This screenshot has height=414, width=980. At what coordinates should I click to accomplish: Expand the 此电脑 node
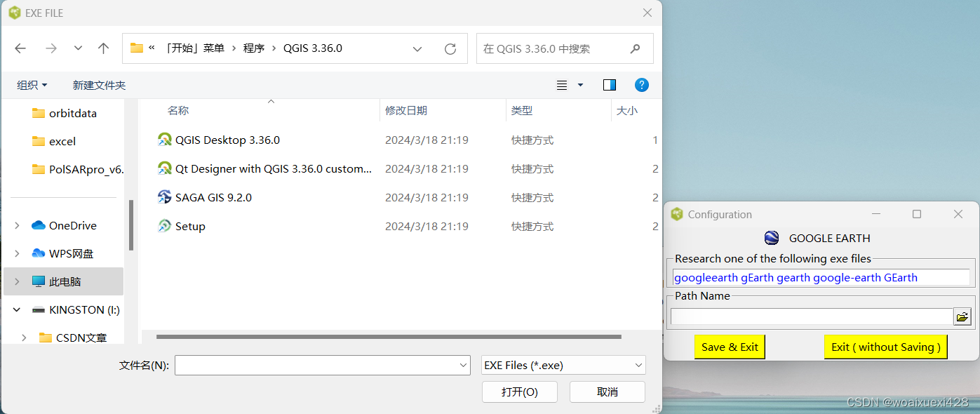coord(17,281)
